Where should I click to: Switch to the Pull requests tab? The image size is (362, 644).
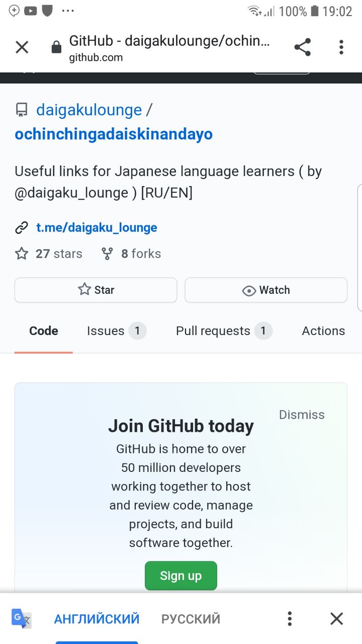coord(224,331)
